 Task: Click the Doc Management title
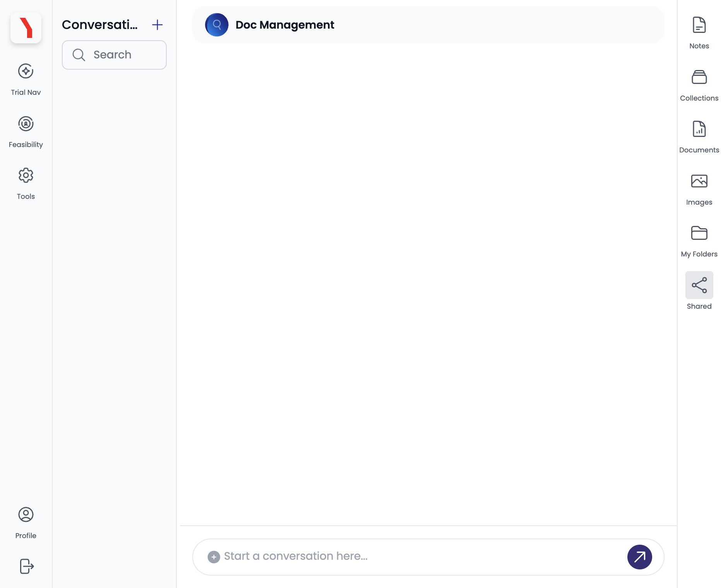point(285,25)
